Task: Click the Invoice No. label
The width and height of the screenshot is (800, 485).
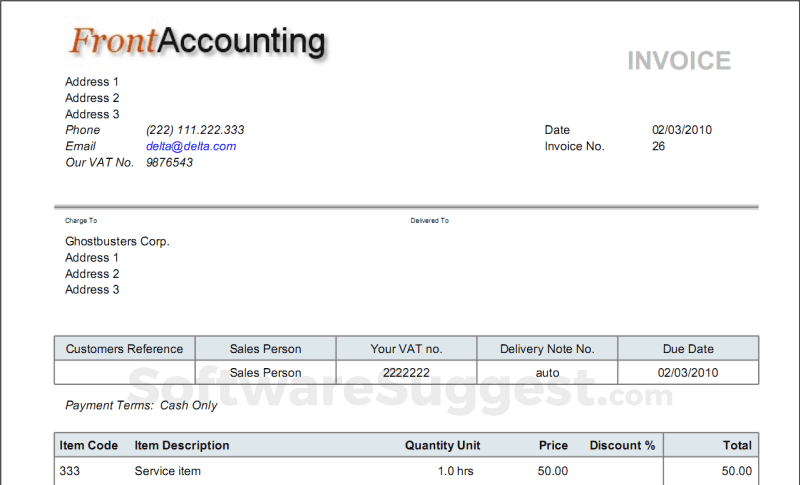Action: (575, 146)
